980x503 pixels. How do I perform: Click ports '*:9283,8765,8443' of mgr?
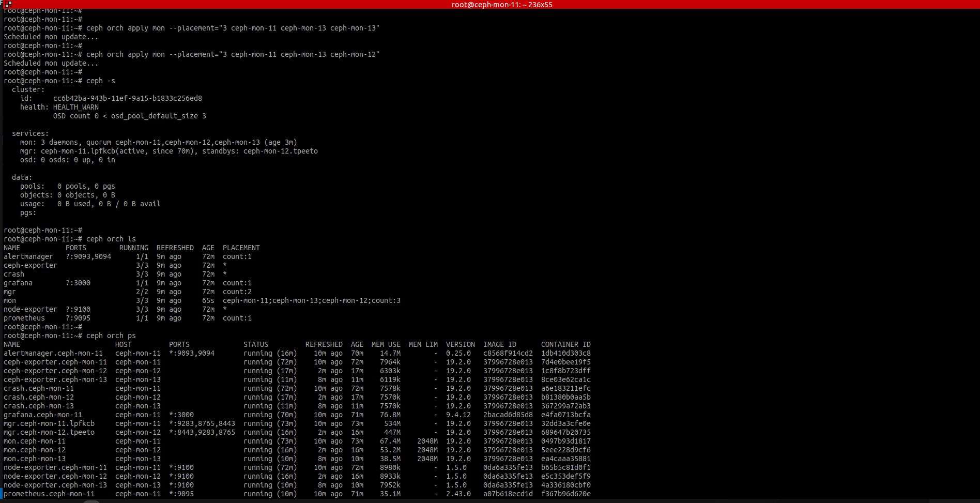(202, 423)
